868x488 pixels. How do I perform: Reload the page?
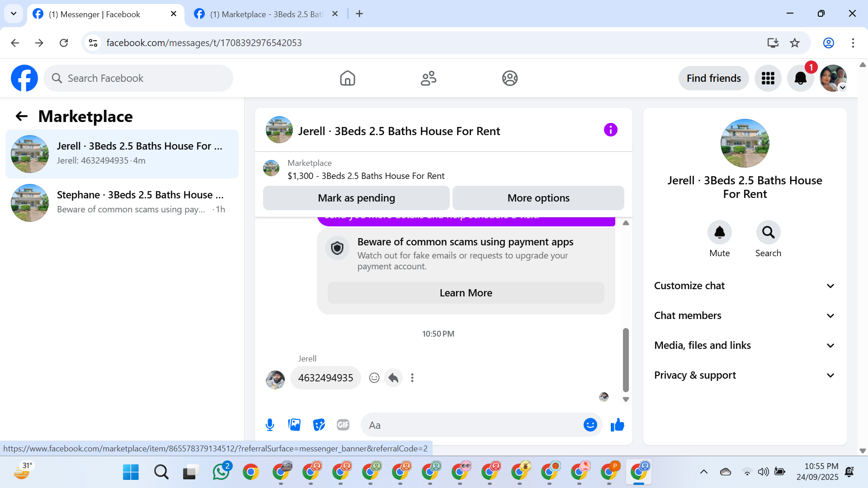(x=64, y=43)
